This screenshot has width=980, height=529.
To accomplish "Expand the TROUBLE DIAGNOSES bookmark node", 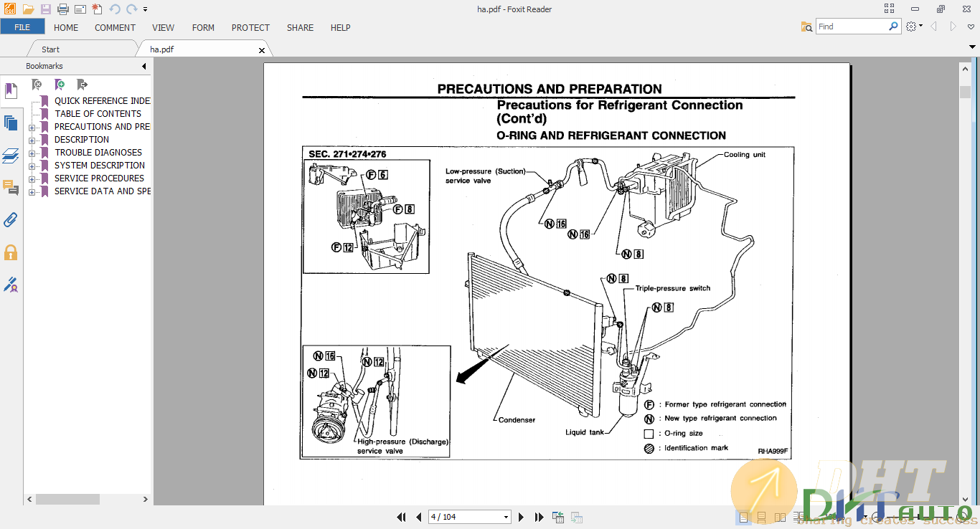I will click(x=32, y=153).
